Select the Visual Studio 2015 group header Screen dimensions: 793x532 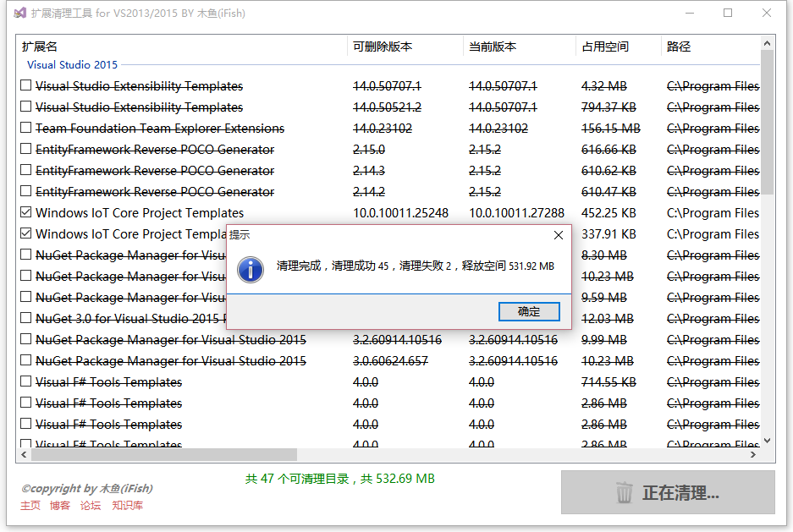pyautogui.click(x=72, y=64)
